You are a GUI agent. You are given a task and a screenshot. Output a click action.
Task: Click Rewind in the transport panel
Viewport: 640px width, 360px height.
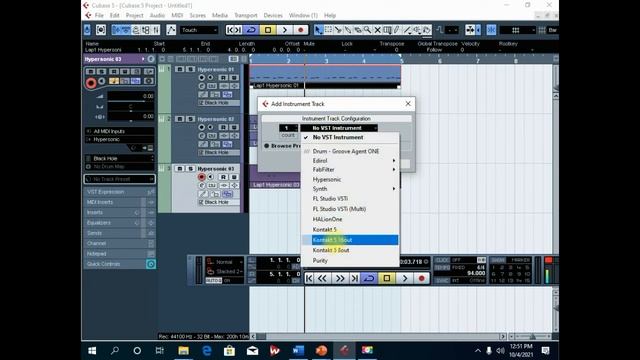[x=322, y=278]
